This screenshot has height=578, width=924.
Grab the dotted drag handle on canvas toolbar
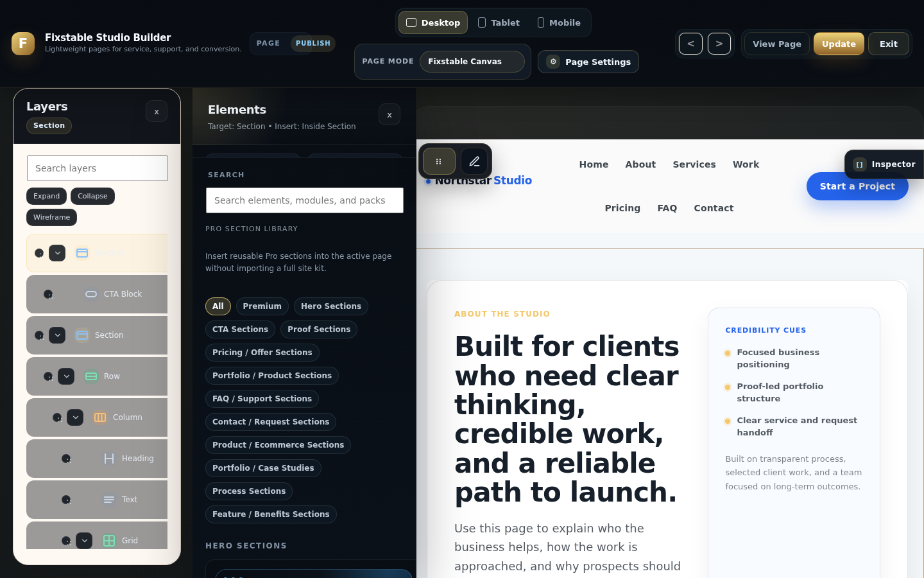pyautogui.click(x=439, y=161)
